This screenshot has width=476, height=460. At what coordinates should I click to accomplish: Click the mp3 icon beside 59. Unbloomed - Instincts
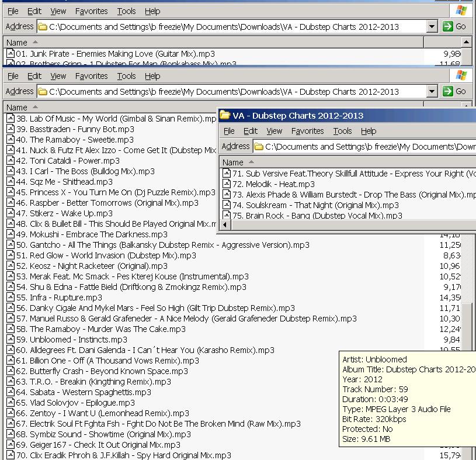(11, 340)
